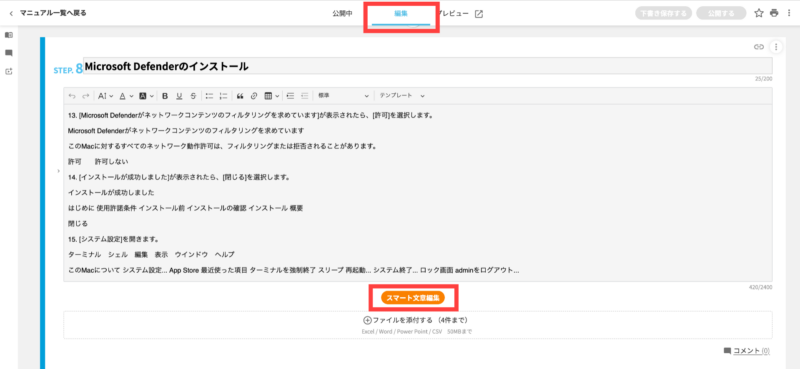Click the スマート文章編集 button
This screenshot has width=800, height=369.
(x=413, y=299)
